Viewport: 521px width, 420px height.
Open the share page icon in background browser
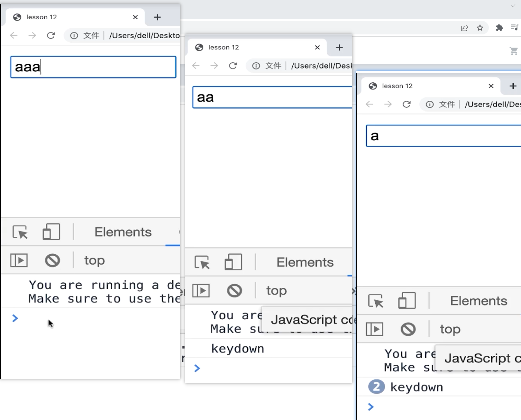tap(464, 28)
